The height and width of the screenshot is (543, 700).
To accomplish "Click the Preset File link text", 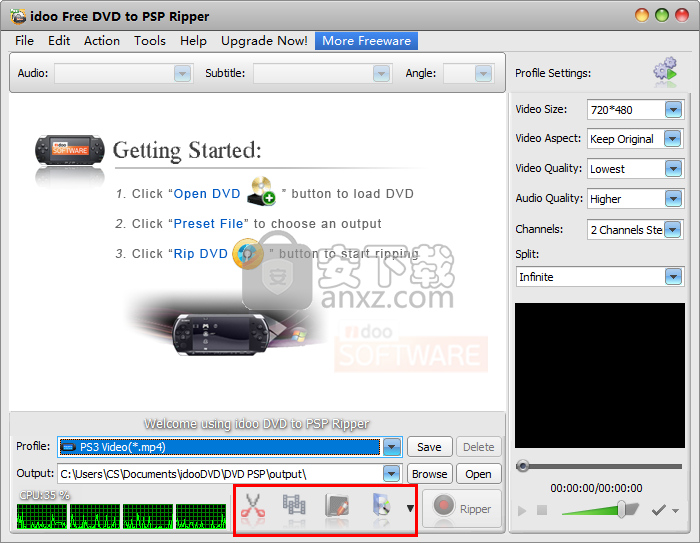I will pos(208,223).
